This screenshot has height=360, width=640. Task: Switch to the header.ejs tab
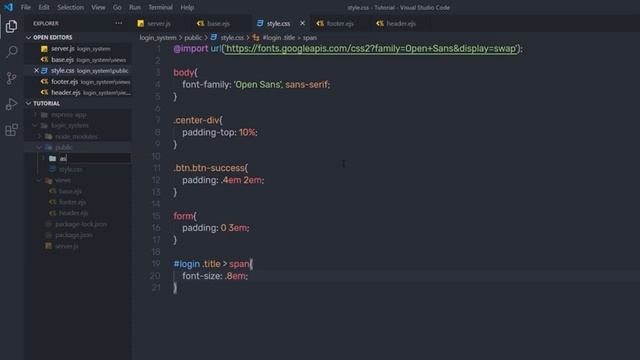point(401,24)
